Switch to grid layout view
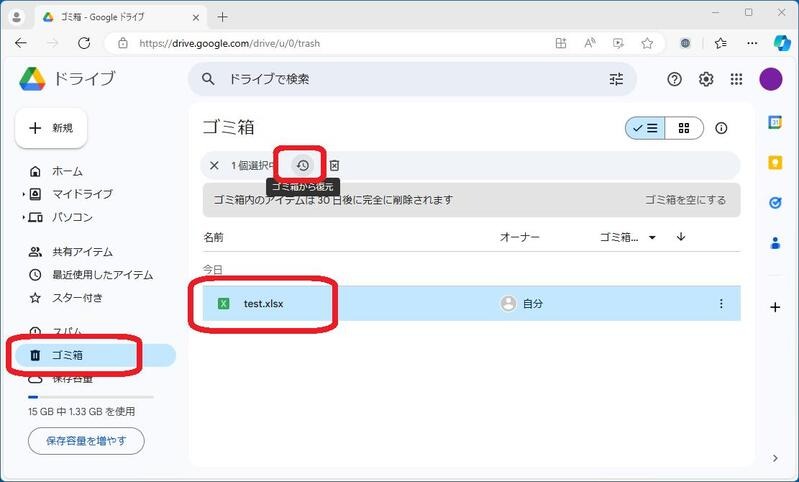799x482 pixels. tap(684, 128)
